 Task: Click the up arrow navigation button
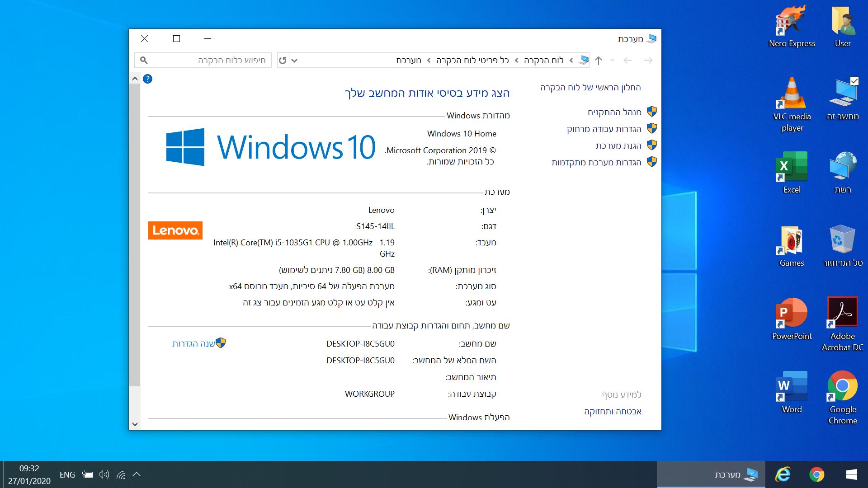tap(599, 61)
